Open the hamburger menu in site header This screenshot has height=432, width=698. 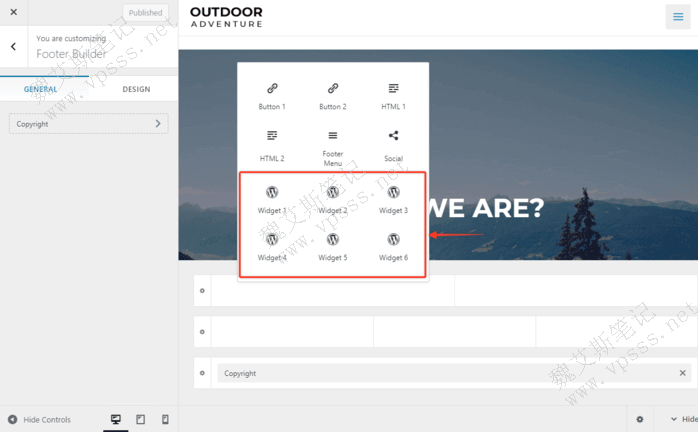[x=678, y=17]
